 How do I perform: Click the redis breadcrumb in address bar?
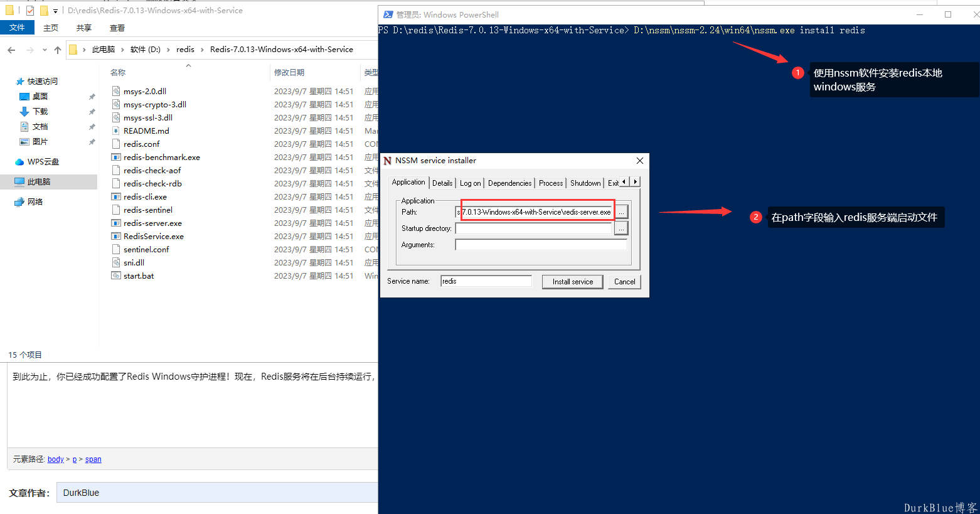(185, 50)
